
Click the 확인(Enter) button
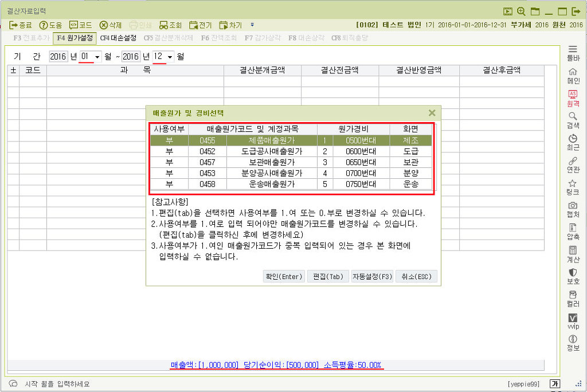[x=284, y=277]
